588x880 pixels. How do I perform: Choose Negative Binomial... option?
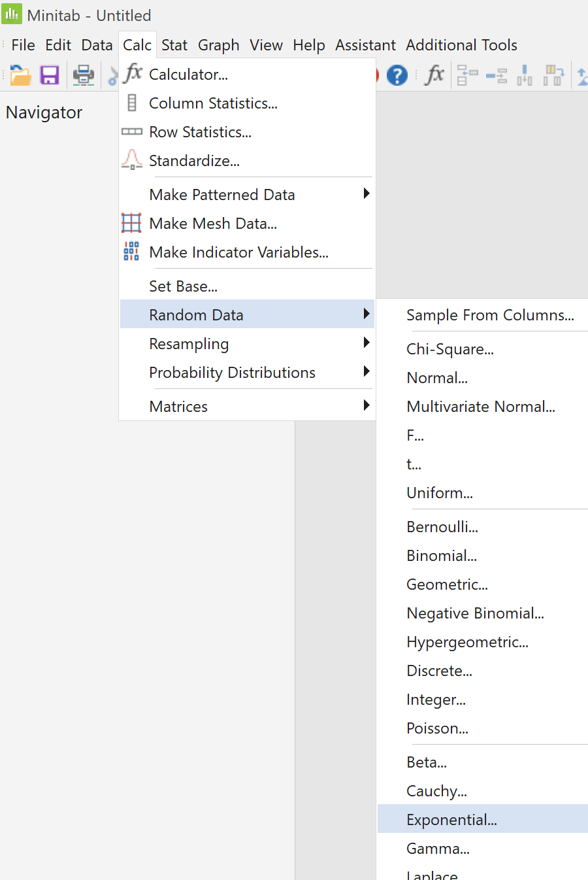tap(483, 613)
